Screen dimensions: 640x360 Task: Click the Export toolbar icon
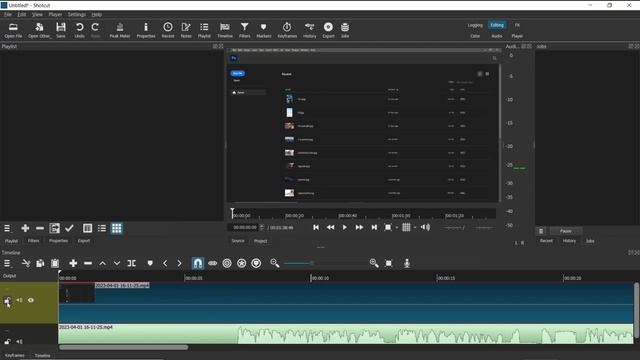(328, 30)
